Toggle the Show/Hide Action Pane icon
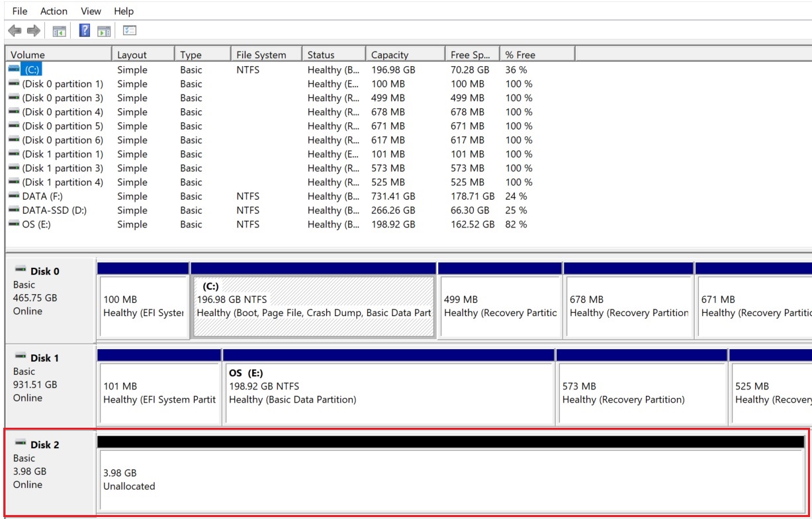The height and width of the screenshot is (519, 812). pos(104,30)
